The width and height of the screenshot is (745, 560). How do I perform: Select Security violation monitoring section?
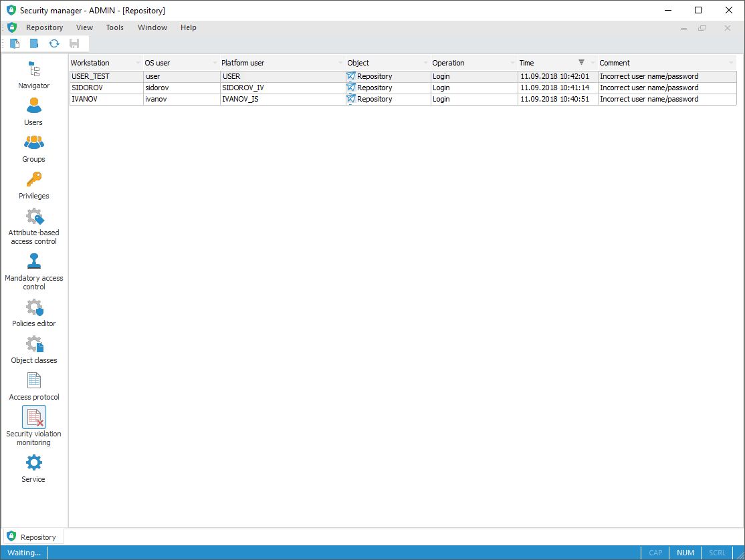click(33, 426)
